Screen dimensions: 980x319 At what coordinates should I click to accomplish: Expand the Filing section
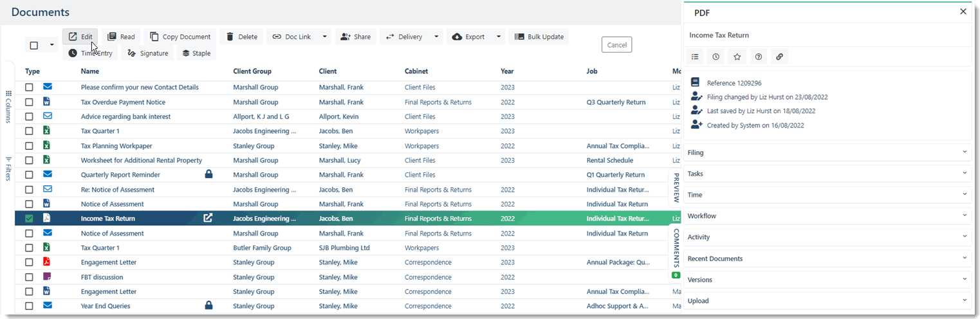pos(827,152)
